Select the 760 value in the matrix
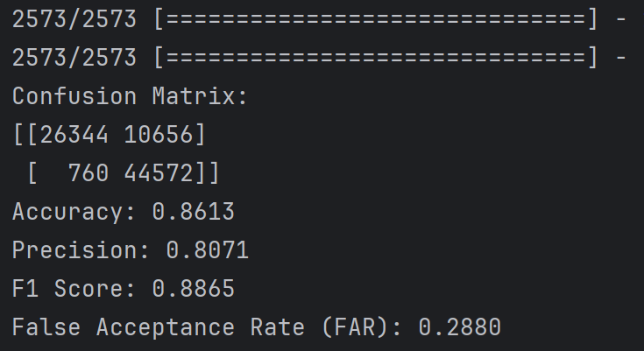 click(x=88, y=173)
